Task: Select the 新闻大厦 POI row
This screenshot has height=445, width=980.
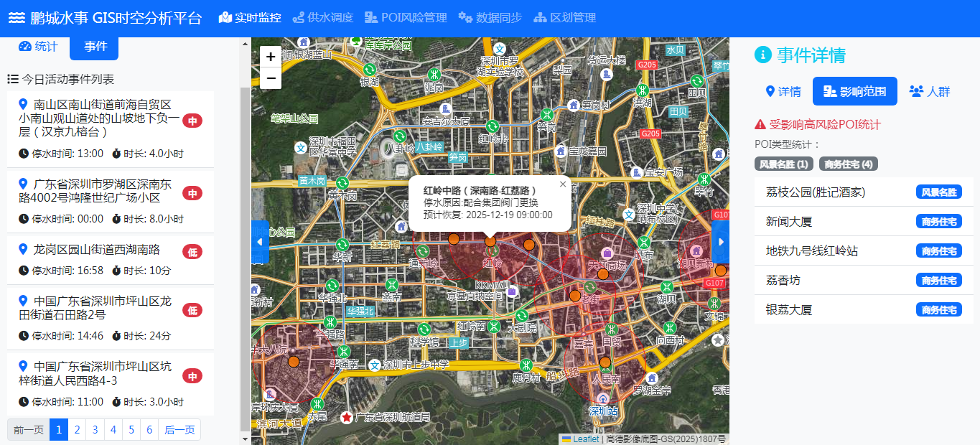Action: coord(864,222)
